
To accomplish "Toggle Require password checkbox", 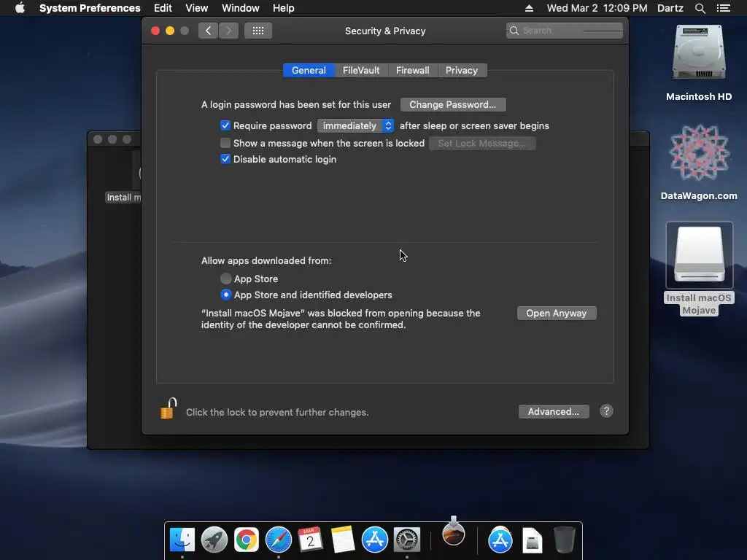I will pos(225,125).
